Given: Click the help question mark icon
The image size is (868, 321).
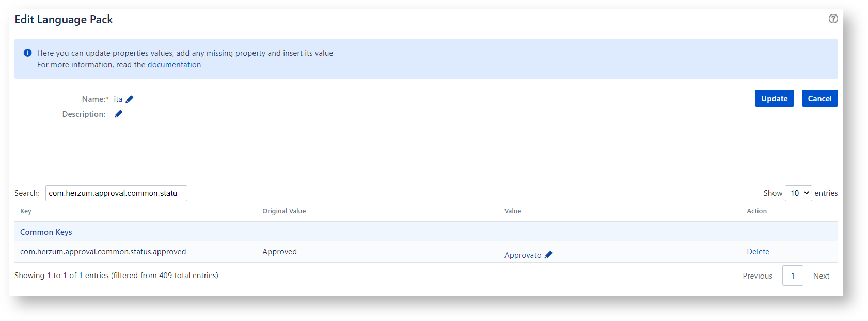Looking at the screenshot, I should (833, 19).
